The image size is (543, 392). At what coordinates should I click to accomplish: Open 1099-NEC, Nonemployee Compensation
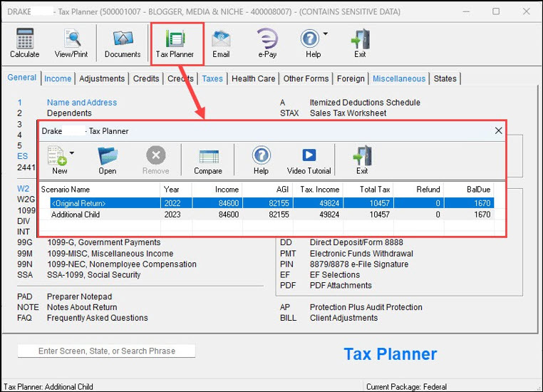pyautogui.click(x=122, y=264)
